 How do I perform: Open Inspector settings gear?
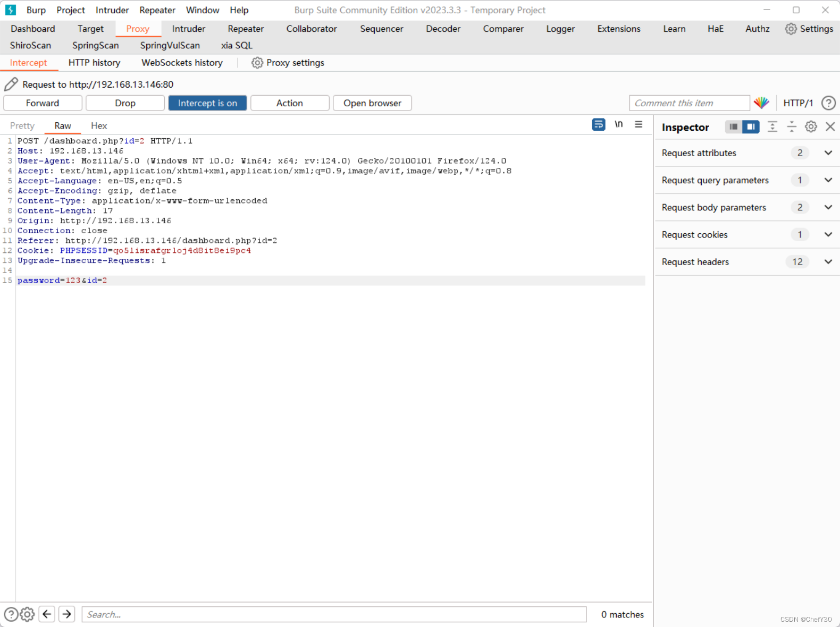pos(811,127)
